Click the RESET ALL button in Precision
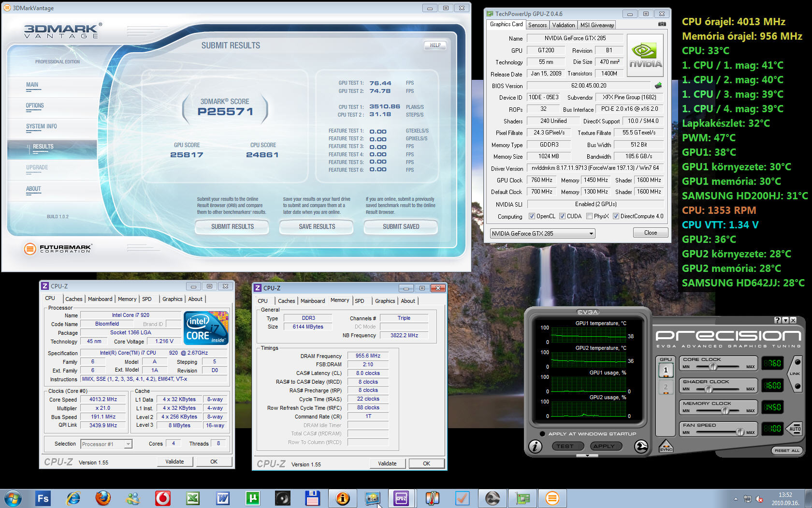 [787, 450]
